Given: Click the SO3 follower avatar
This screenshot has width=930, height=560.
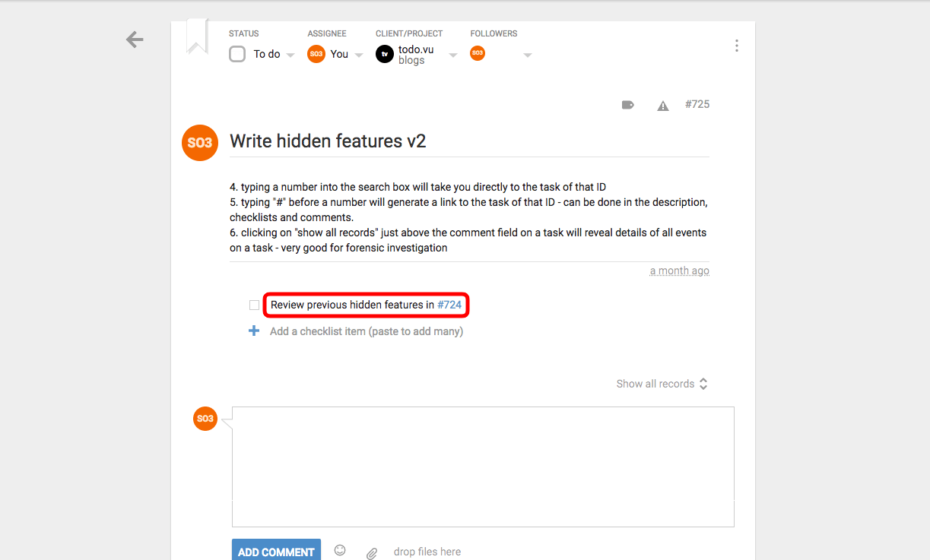Looking at the screenshot, I should (x=478, y=52).
